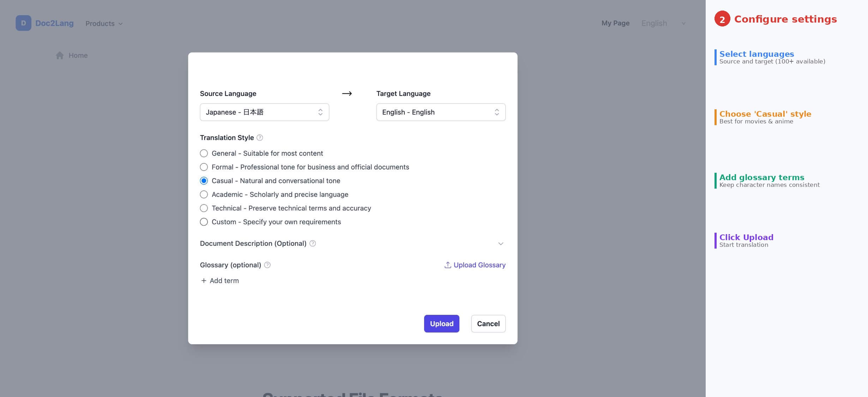868x397 pixels.
Task: Click the Home icon in the breadcrumb
Action: point(59,55)
